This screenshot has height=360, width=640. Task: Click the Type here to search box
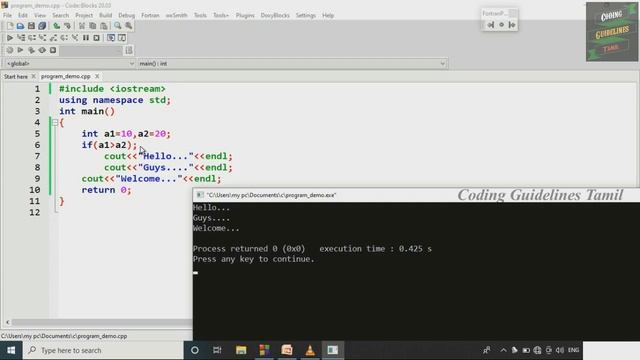pyautogui.click(x=103, y=350)
